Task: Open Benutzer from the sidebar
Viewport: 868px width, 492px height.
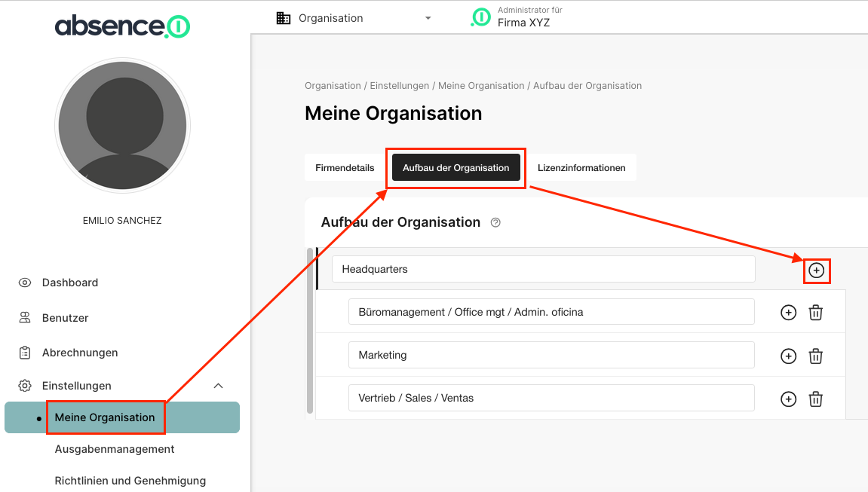Action: coord(65,318)
